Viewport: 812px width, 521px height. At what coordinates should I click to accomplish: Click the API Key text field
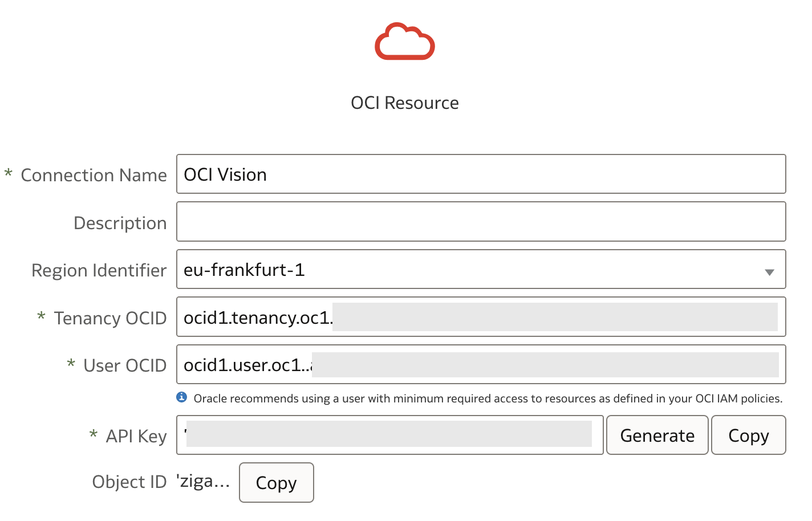tap(390, 435)
